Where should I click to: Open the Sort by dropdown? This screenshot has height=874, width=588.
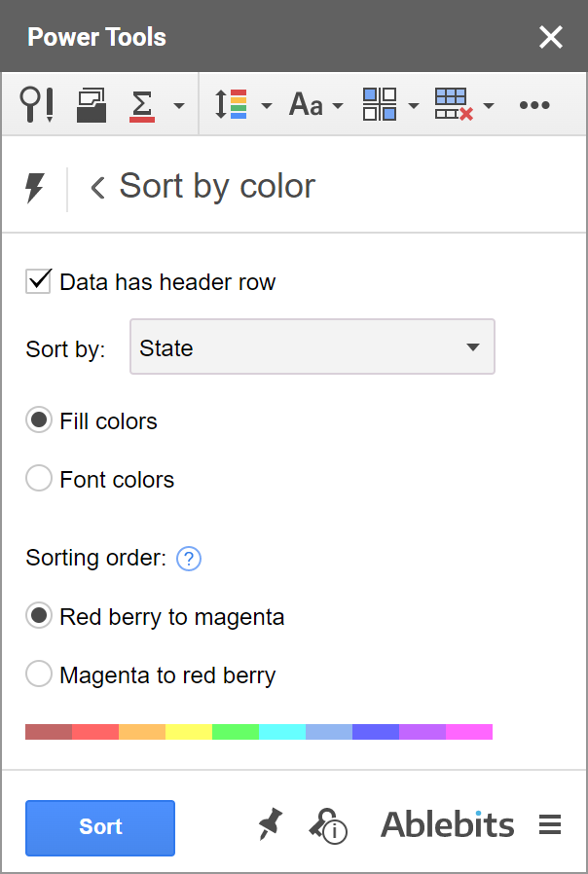tap(312, 346)
